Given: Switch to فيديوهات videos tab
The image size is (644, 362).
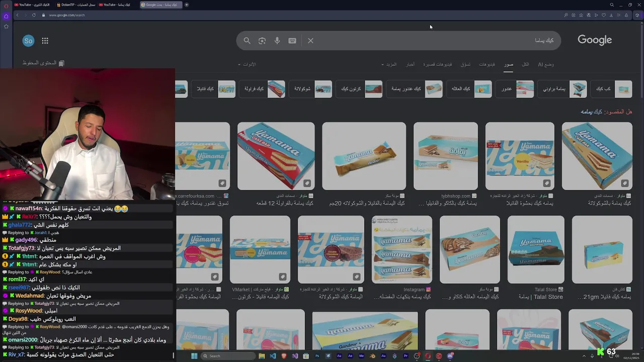Looking at the screenshot, I should tap(487, 64).
